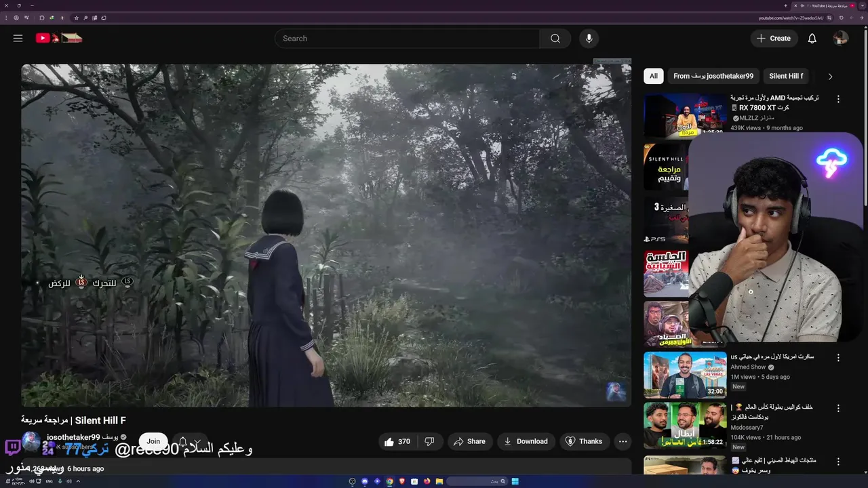Share the Silent Hill F video
The image size is (868, 488).
[469, 441]
